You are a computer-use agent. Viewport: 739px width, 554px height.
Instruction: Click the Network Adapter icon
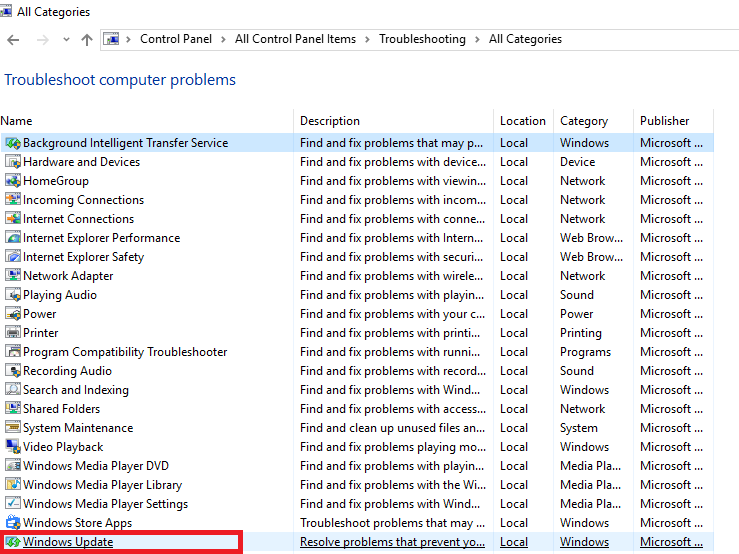[13, 276]
